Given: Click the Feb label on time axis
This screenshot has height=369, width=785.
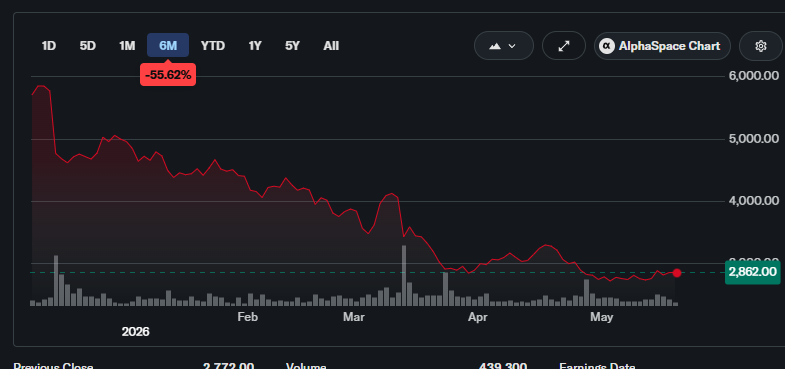Looking at the screenshot, I should point(247,317).
